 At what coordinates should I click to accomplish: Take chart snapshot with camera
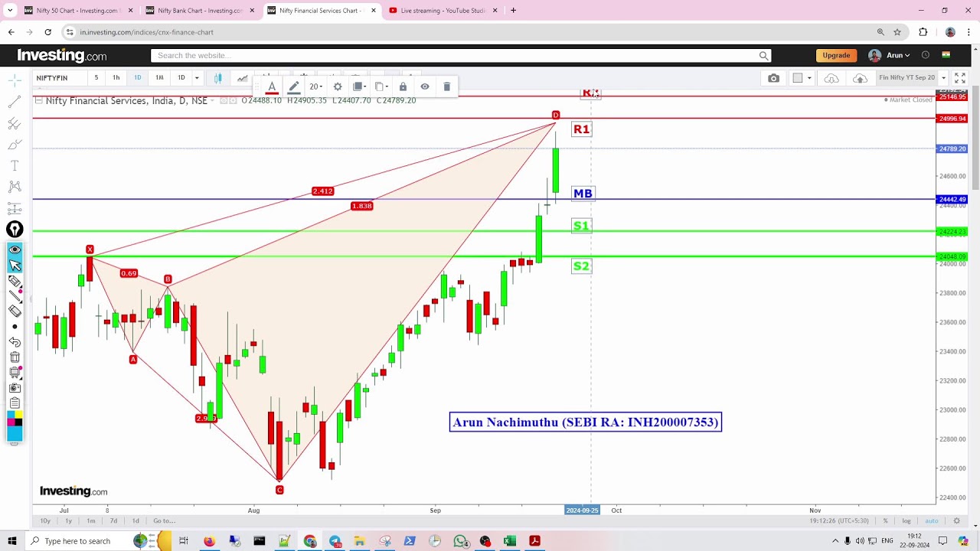tap(773, 78)
